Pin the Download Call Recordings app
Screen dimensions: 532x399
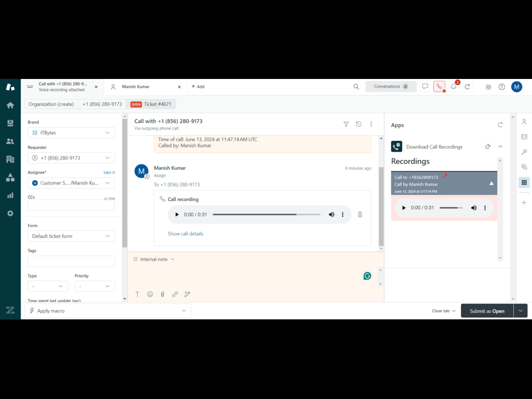point(487,147)
